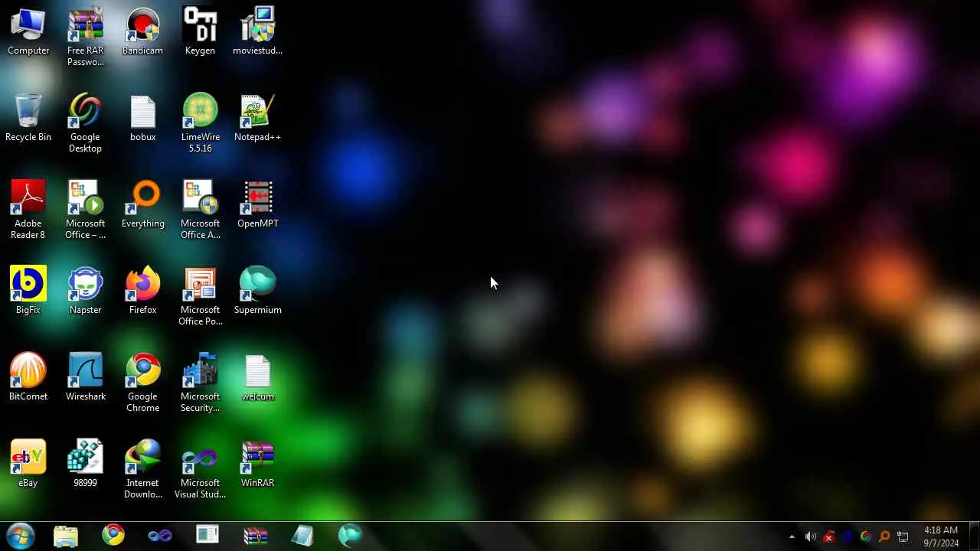980x551 pixels.
Task: Click the eBay desktop shortcut
Action: pos(28,464)
